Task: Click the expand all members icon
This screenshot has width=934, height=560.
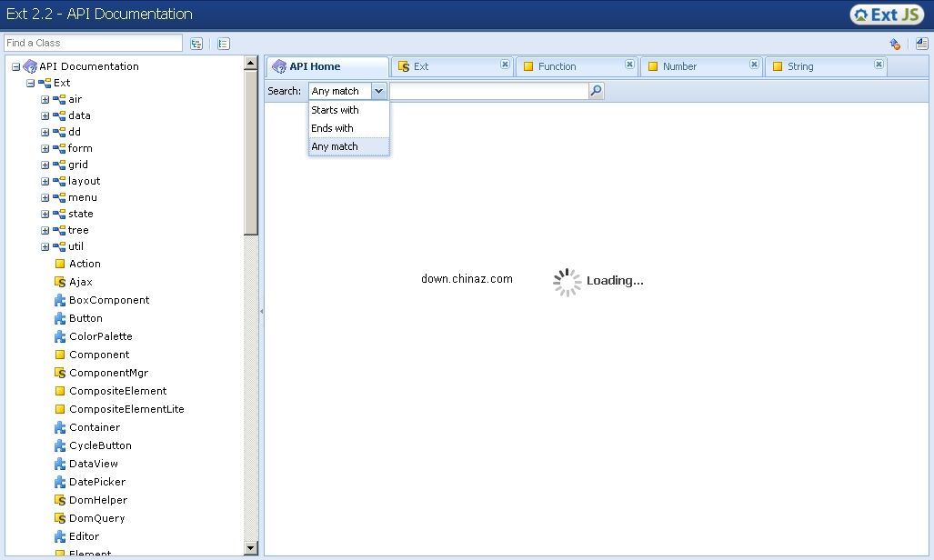Action: (x=921, y=44)
